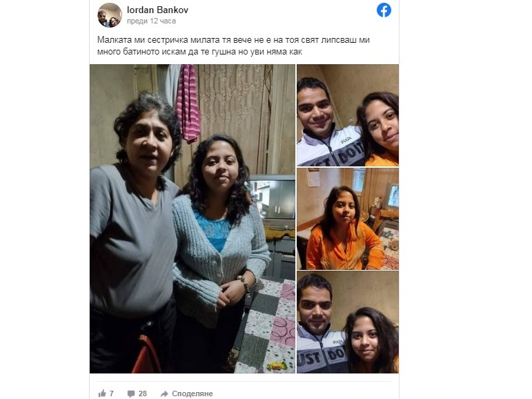The image size is (532, 399).
Task: Click the 'преди 12 часа' timestamp
Action: pos(151,21)
